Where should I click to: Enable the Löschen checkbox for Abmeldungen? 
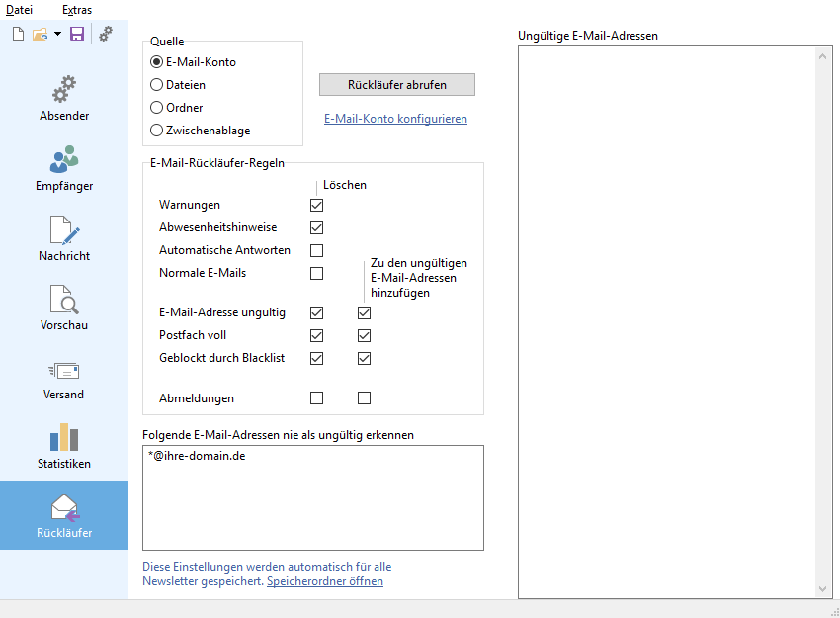point(316,398)
